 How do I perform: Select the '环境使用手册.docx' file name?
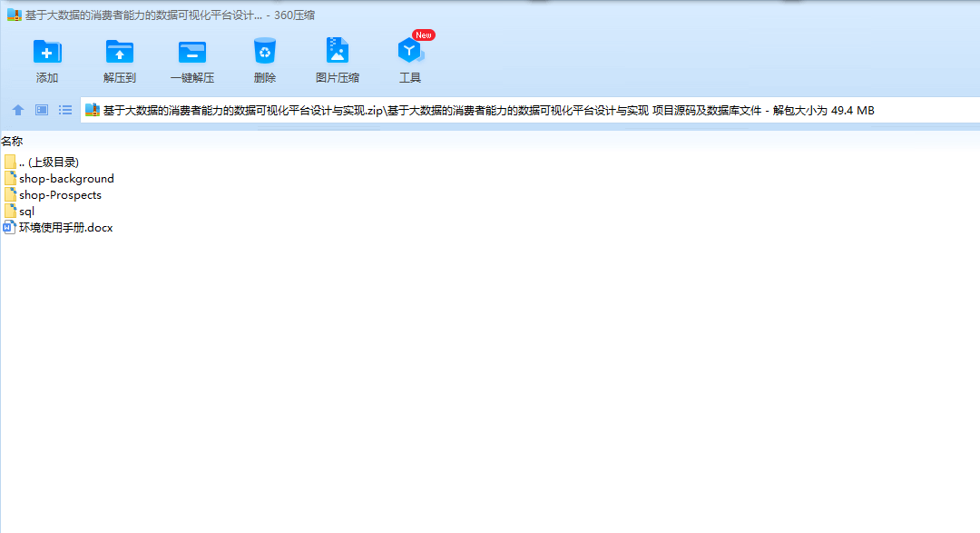pyautogui.click(x=66, y=228)
